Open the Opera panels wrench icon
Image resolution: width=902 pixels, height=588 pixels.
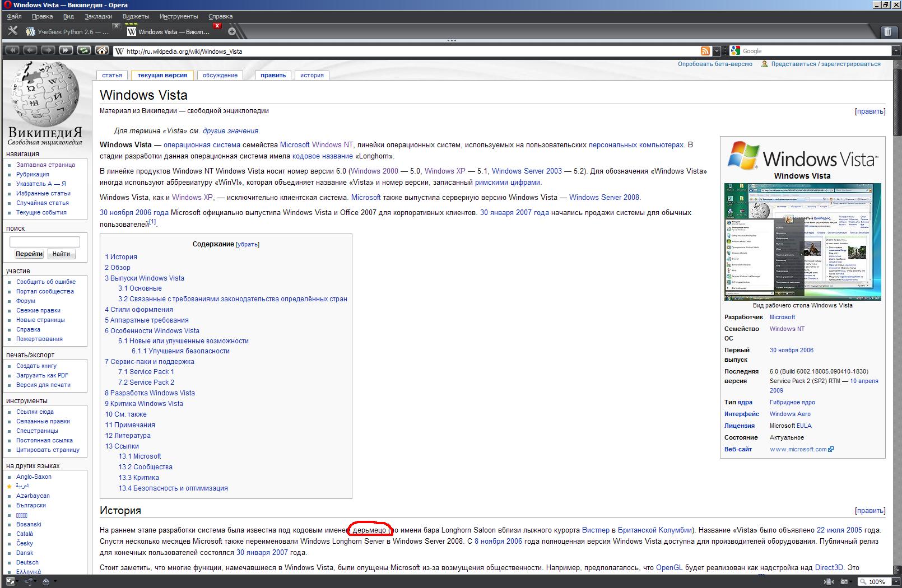pyautogui.click(x=12, y=31)
